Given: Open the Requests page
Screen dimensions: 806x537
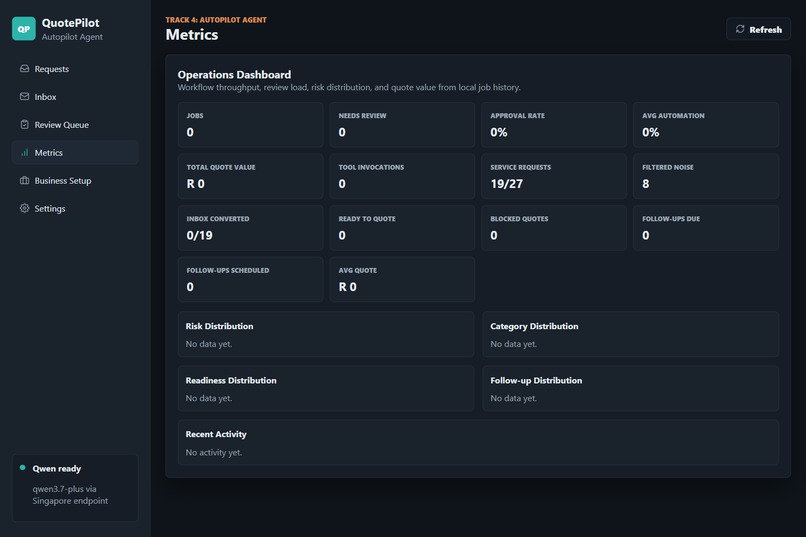Looking at the screenshot, I should click(x=75, y=68).
